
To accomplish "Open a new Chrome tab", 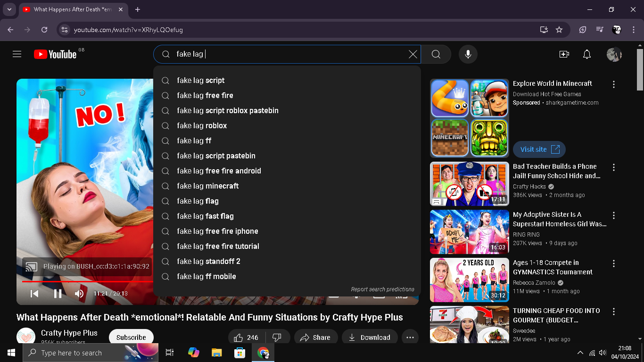I will [138, 9].
